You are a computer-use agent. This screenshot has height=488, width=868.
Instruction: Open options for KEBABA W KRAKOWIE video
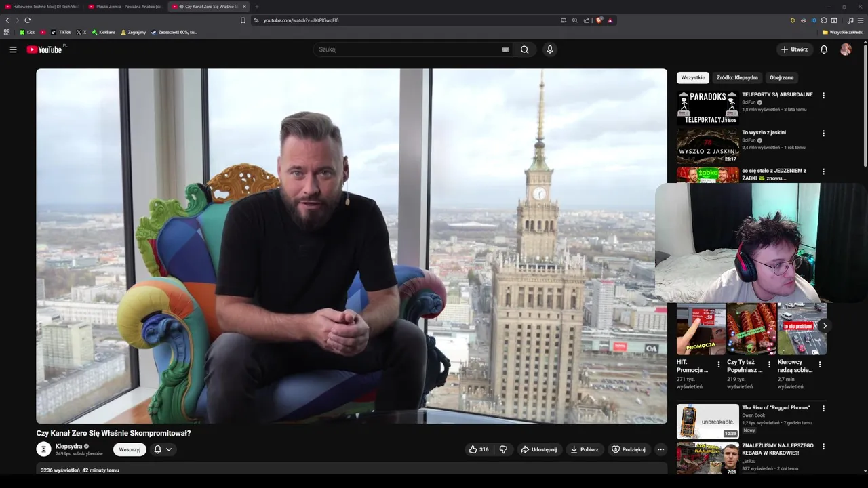pyautogui.click(x=823, y=447)
